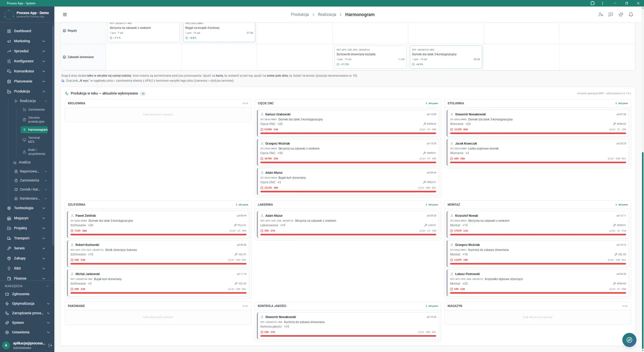Expand the Cennik i kat... submenu chevron
Image resolution: width=644 pixels, height=352 pixels.
pos(45,189)
